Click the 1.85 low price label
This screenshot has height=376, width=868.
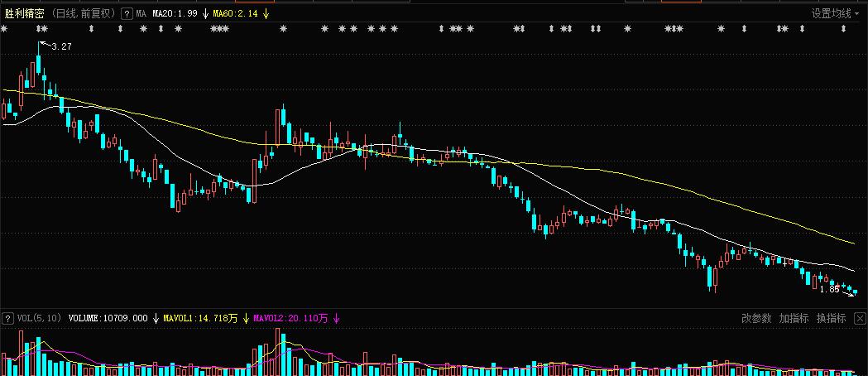click(x=830, y=289)
